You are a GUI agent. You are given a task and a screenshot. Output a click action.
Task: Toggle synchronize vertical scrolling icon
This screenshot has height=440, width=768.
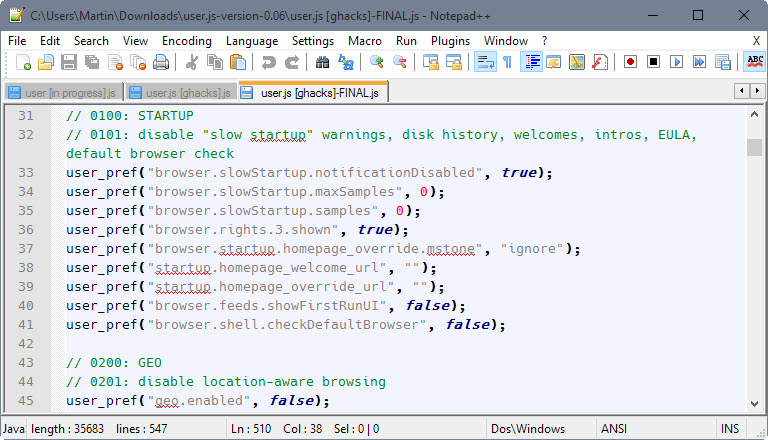[x=431, y=62]
